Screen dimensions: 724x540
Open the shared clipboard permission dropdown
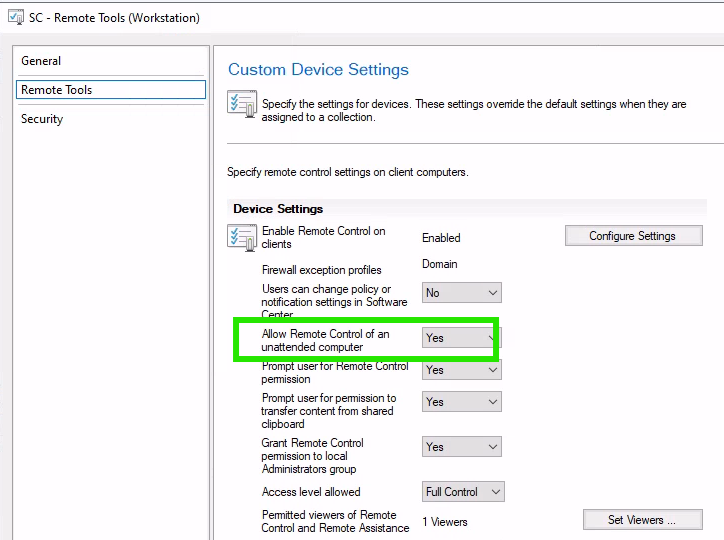pyautogui.click(x=462, y=402)
